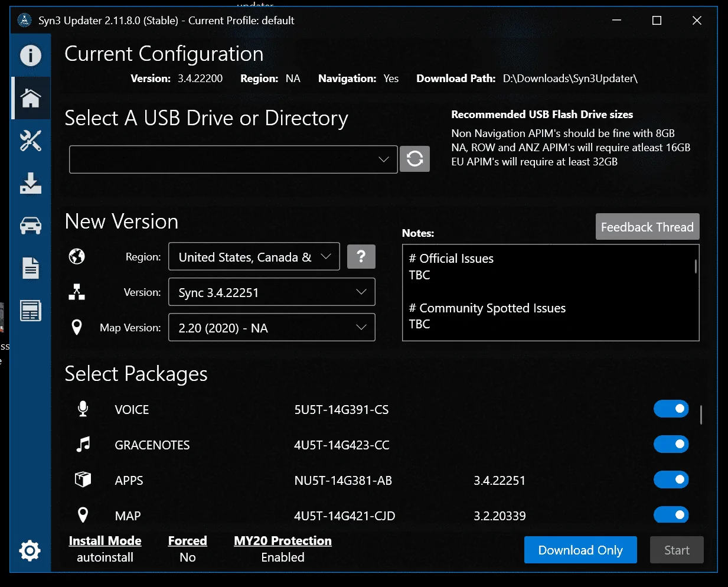
Task: Click the No value under Forced
Action: click(188, 557)
